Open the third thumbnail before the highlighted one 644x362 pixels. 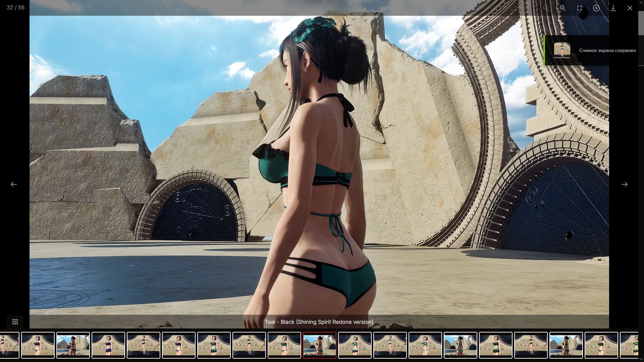214,345
